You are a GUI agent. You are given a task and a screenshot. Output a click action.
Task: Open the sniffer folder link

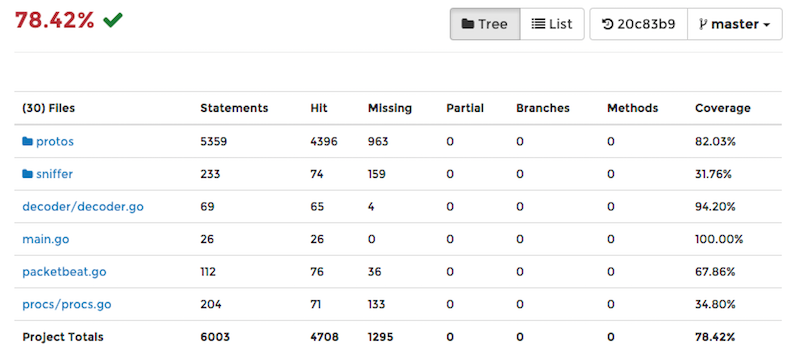pos(54,174)
